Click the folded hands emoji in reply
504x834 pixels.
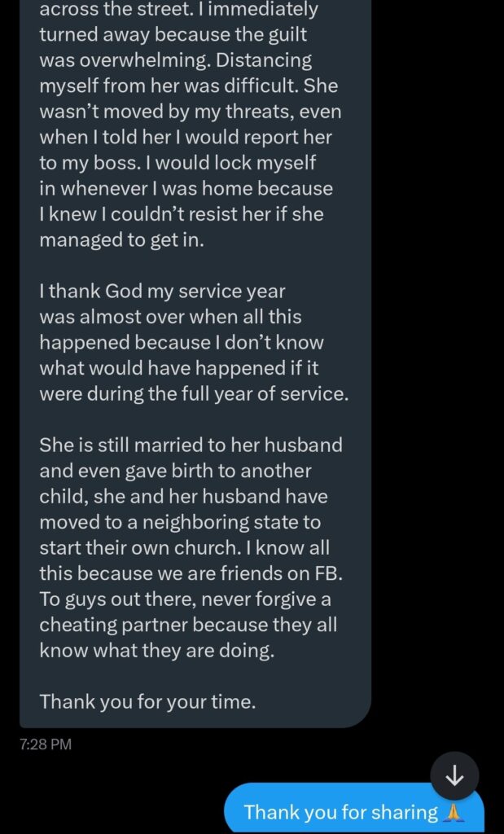pyautogui.click(x=454, y=812)
